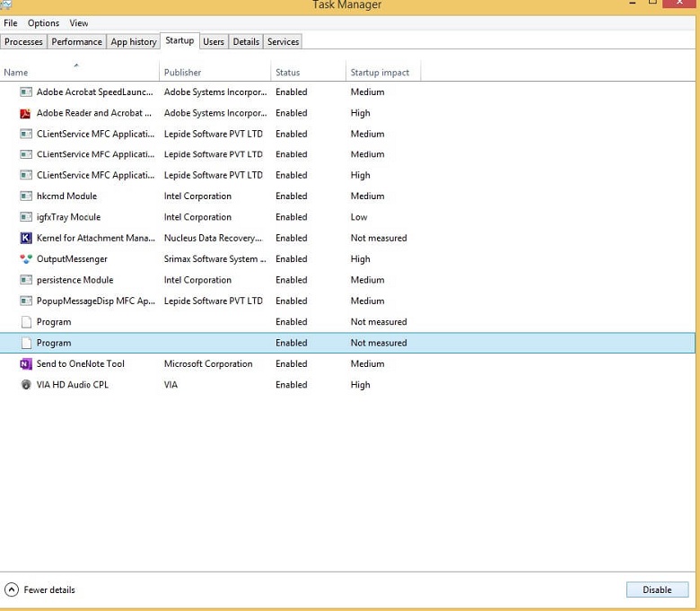Click the Kernel for Attachment Manager icon
Viewport: 700px width, 611px height.
pyautogui.click(x=26, y=238)
